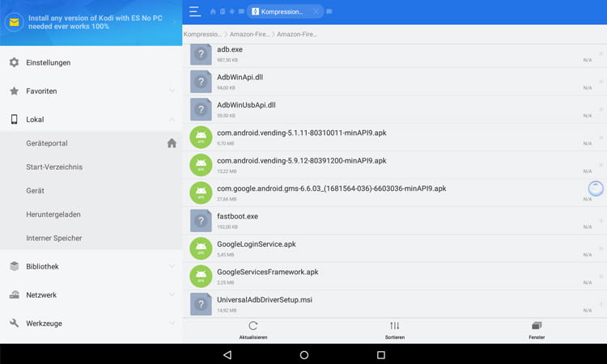The width and height of the screenshot is (607, 364).
Task: Click the Werkzeuge wrench icon
Action: [x=15, y=323]
